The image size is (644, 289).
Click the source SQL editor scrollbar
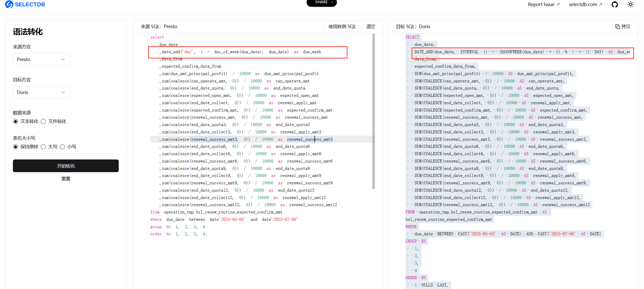pos(373,112)
